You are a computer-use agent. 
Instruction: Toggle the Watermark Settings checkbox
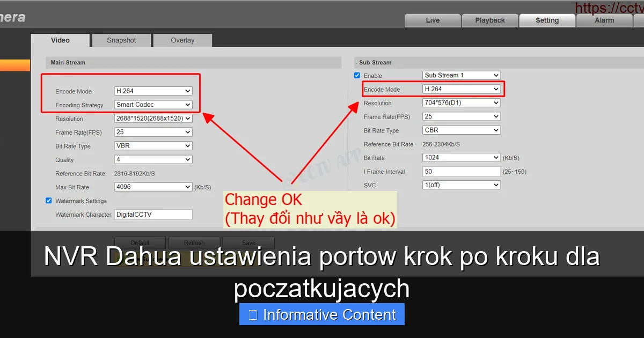pos(49,201)
